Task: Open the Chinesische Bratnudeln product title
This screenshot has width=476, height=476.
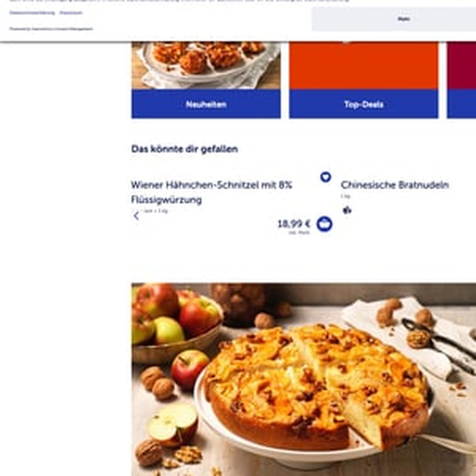Action: point(394,185)
